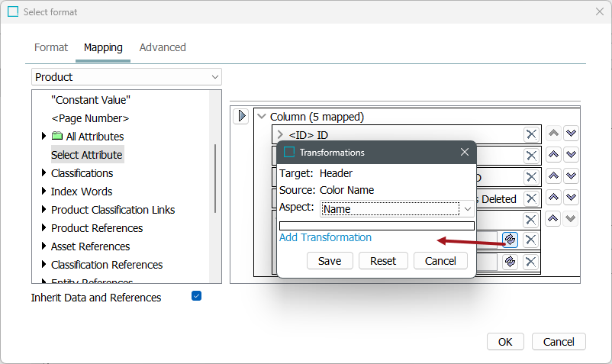
Task: Cancel the Transformations popup
Action: click(440, 261)
